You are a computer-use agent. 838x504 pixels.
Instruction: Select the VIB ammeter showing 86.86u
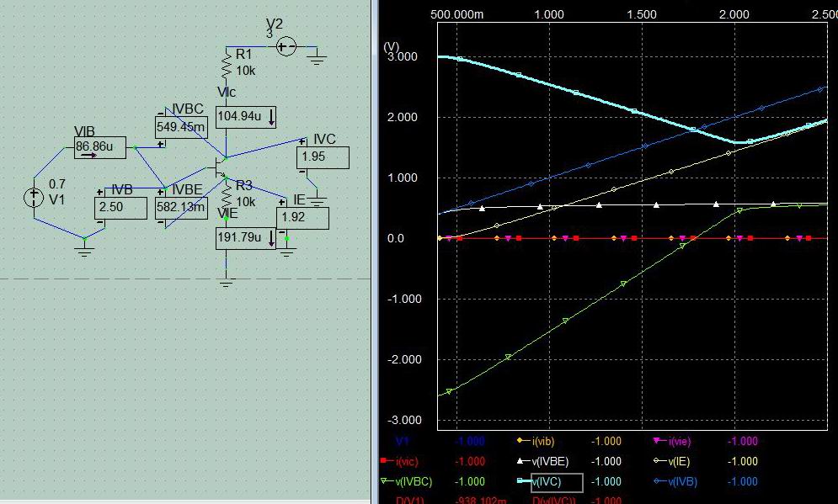99,147
